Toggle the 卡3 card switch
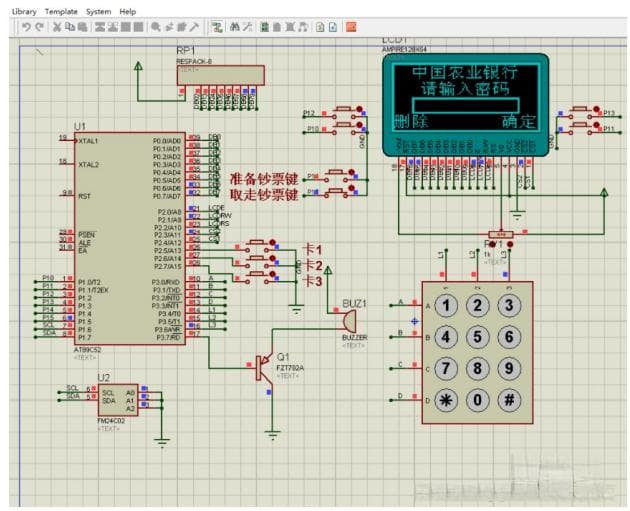This screenshot has width=630, height=511. click(x=257, y=277)
